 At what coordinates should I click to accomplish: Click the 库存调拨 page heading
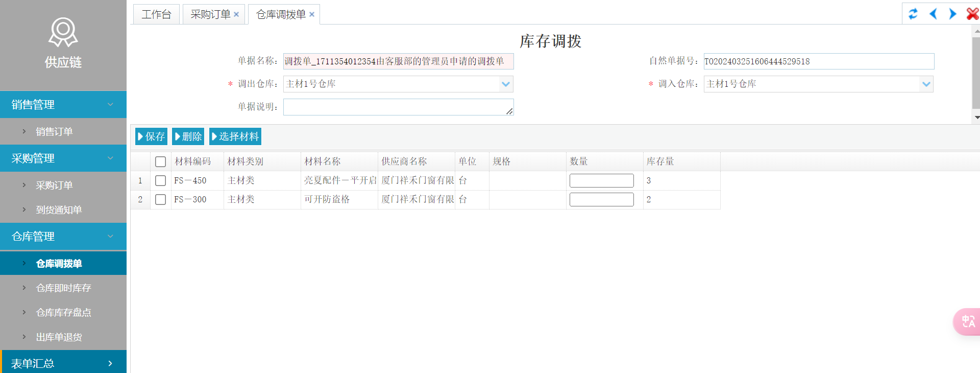click(551, 41)
